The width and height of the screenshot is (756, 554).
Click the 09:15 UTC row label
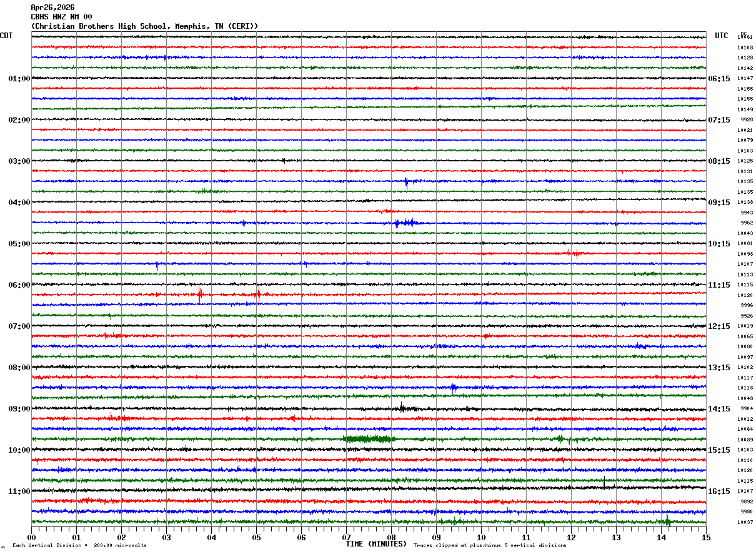point(719,203)
